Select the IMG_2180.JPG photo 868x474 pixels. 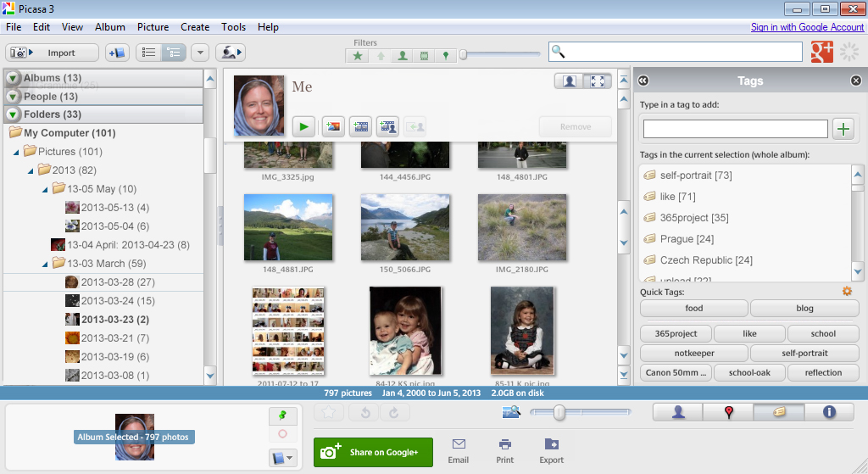pos(522,227)
